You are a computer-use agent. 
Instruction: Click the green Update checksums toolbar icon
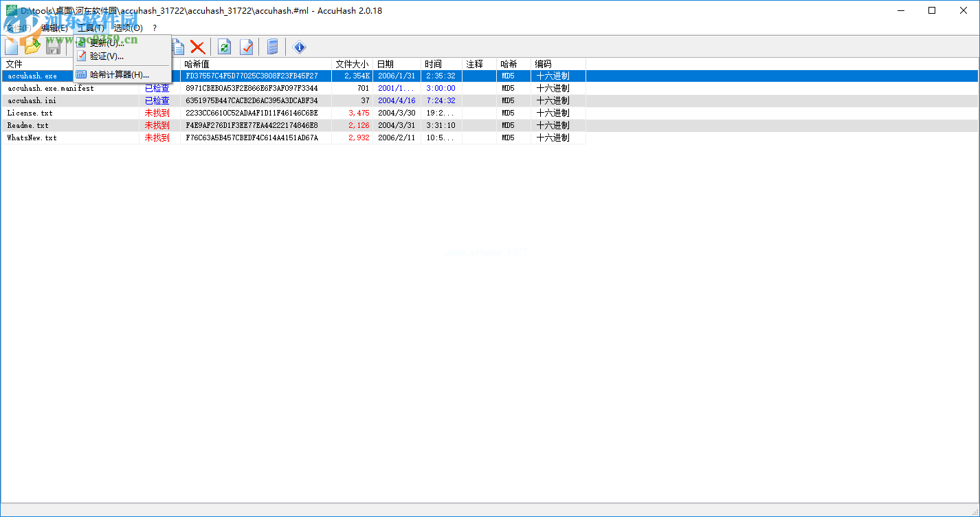225,47
